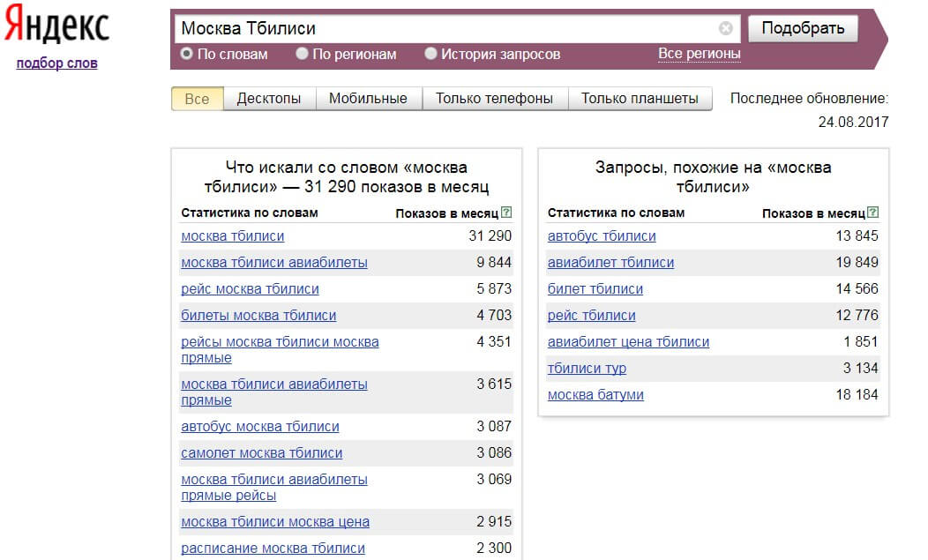
Task: Open the «Только планшеты» tab
Action: [640, 98]
